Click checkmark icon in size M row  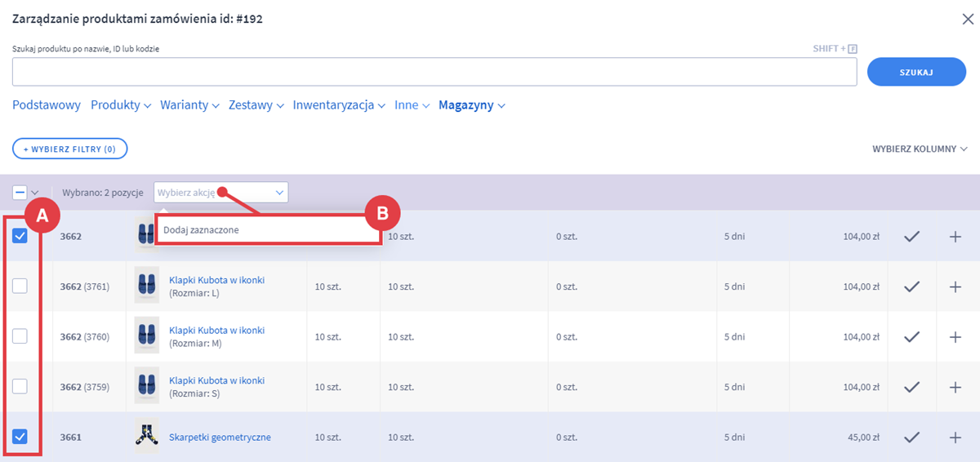(x=912, y=337)
